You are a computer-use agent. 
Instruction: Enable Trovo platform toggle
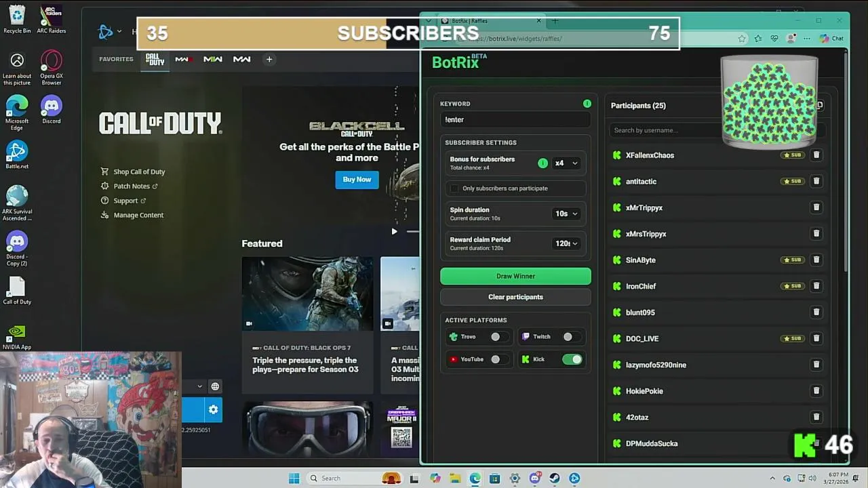click(x=500, y=337)
